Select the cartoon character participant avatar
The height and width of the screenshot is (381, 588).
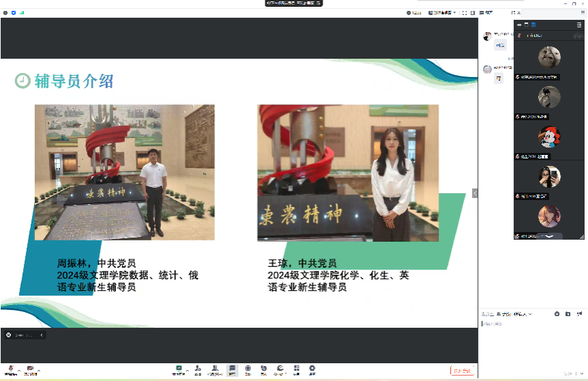549,137
